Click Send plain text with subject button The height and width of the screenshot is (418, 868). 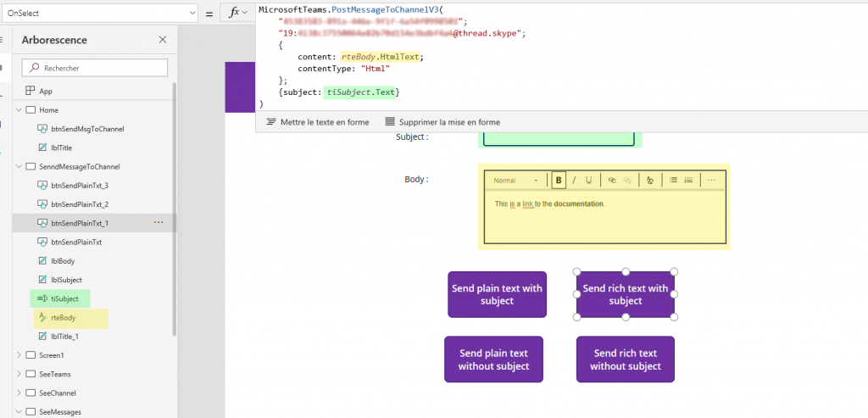click(497, 294)
